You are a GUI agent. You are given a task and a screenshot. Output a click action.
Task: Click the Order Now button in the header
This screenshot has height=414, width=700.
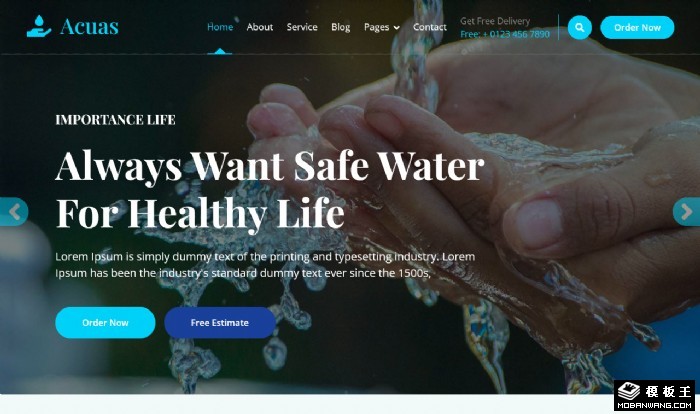(637, 27)
